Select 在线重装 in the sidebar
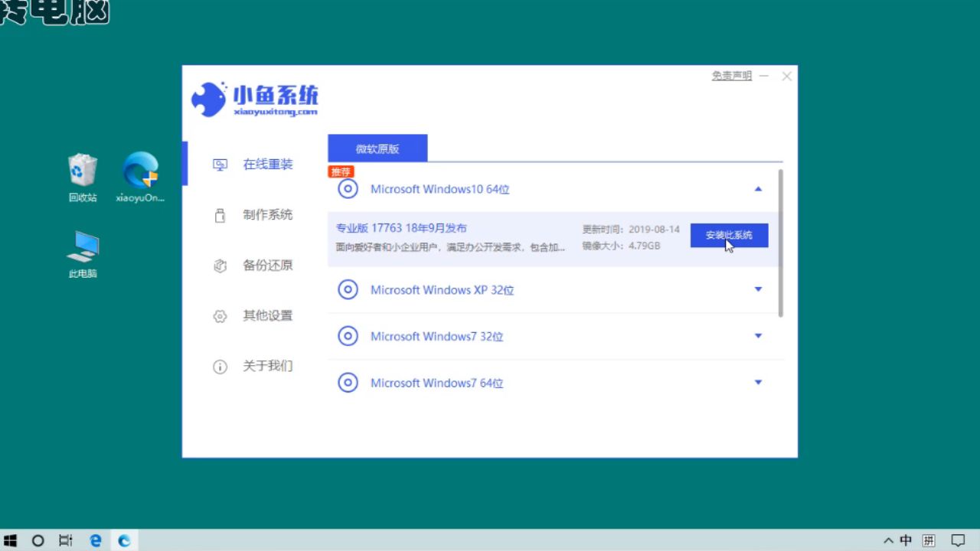 coord(268,165)
